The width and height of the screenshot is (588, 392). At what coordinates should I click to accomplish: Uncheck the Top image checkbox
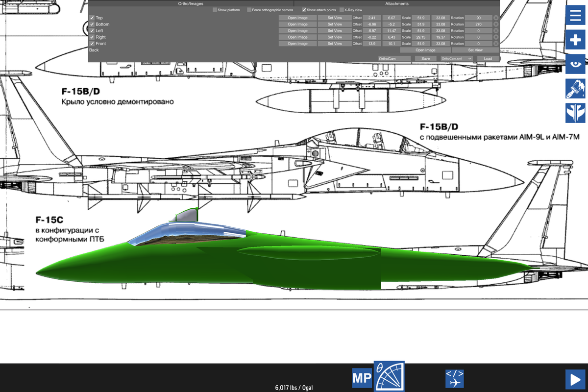point(92,18)
